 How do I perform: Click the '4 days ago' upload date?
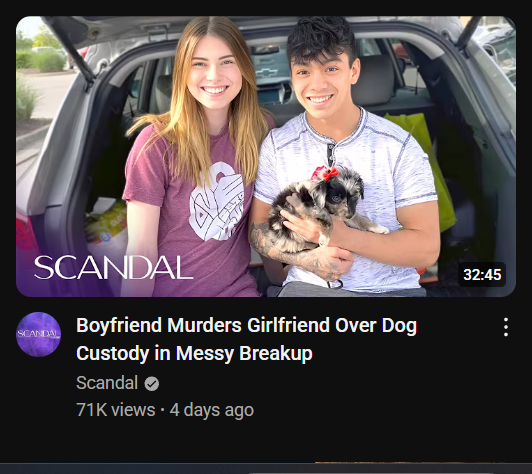[x=212, y=410]
